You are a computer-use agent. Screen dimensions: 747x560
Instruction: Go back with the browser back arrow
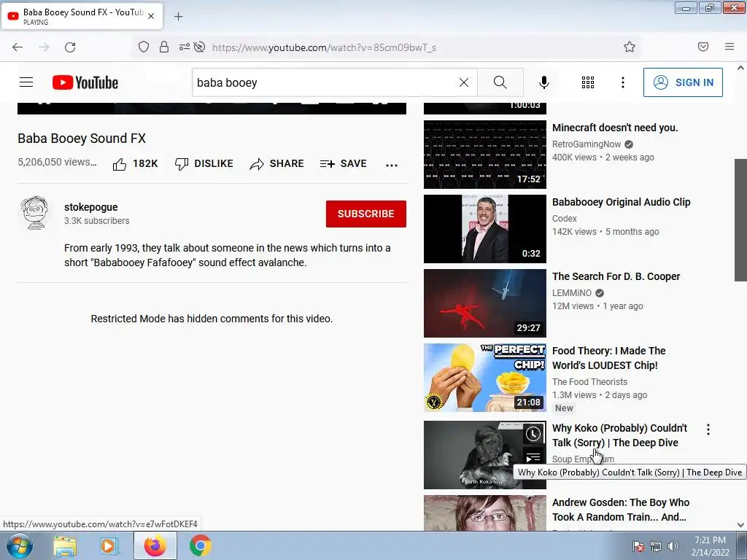pos(18,47)
